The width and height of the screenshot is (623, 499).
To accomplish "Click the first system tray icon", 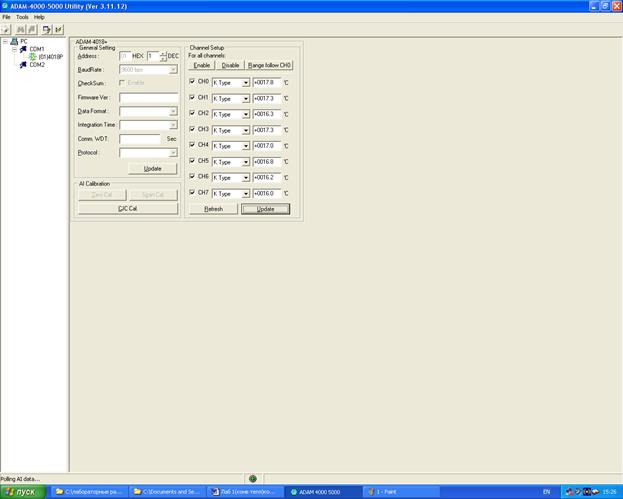I will 569,492.
